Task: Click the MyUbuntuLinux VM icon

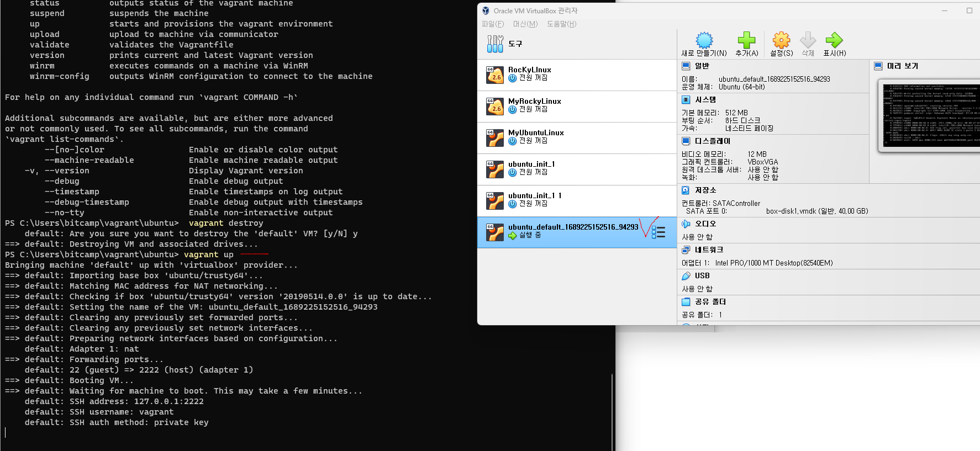Action: (x=495, y=138)
